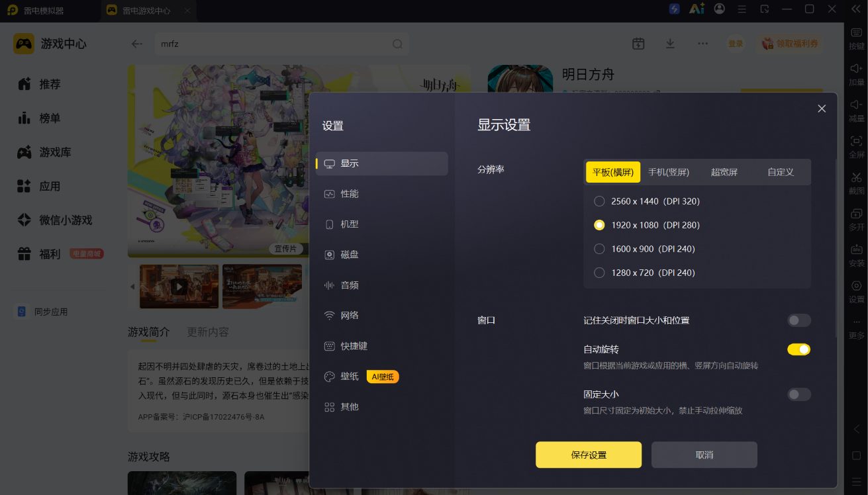The height and width of the screenshot is (495, 868).
Task: Click the 领取福利券 button
Action: [790, 44]
